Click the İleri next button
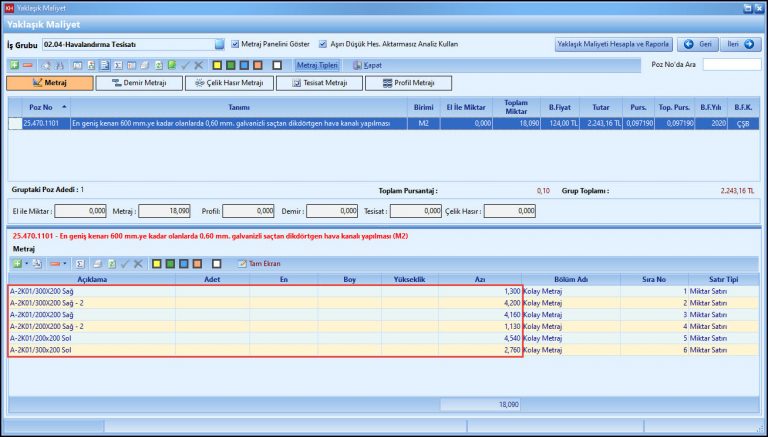The width and height of the screenshot is (768, 437). pos(739,44)
